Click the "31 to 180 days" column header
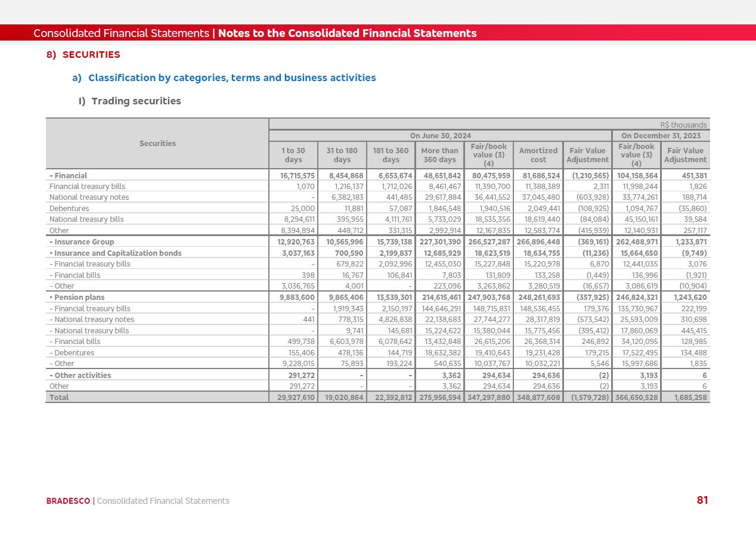Image resolution: width=756 pixels, height=536 pixels. pyautogui.click(x=342, y=155)
